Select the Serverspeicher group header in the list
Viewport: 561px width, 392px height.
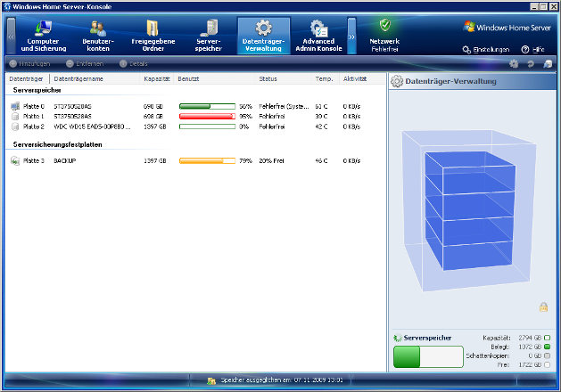pyautogui.click(x=37, y=90)
